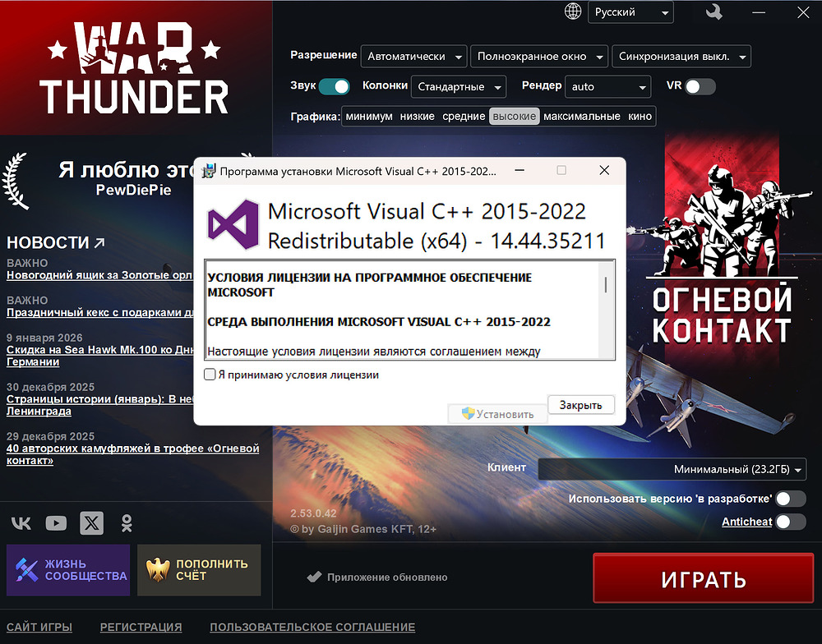Open the Рендер dropdown showing auto
This screenshot has height=644, width=822.
coord(609,86)
